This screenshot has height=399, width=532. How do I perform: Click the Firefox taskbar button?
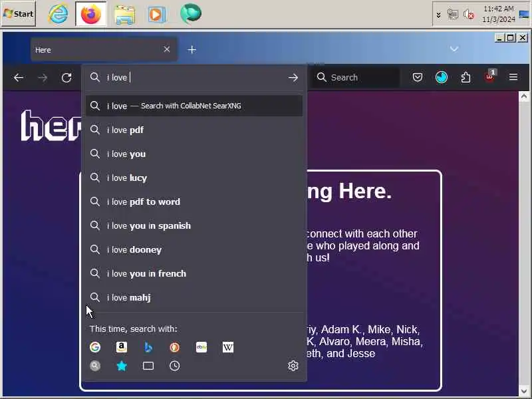pyautogui.click(x=91, y=14)
